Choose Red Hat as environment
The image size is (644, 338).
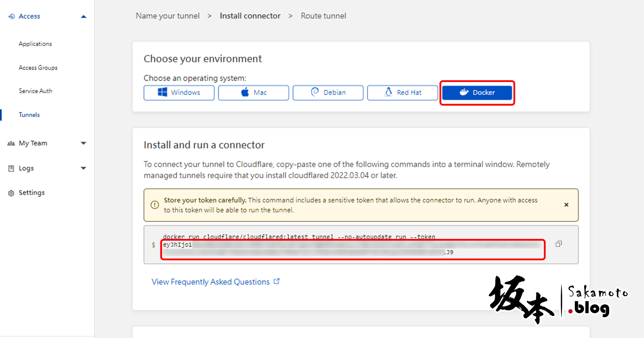click(x=402, y=93)
